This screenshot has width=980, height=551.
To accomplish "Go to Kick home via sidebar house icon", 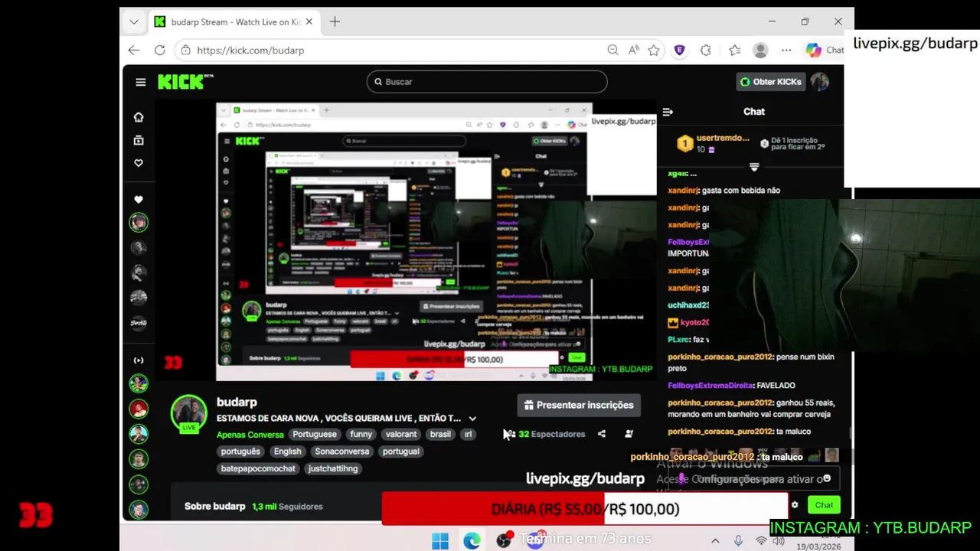I will pos(139,117).
